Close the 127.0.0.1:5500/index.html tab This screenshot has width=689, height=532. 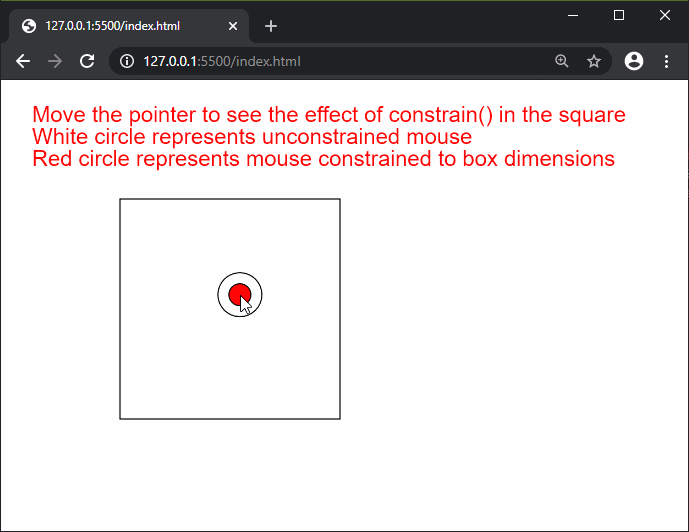click(232, 26)
